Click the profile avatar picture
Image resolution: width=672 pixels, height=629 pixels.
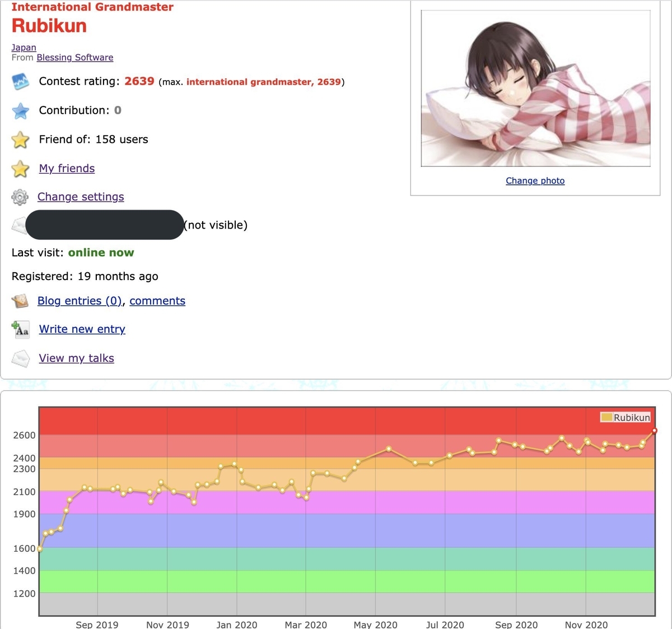(536, 88)
